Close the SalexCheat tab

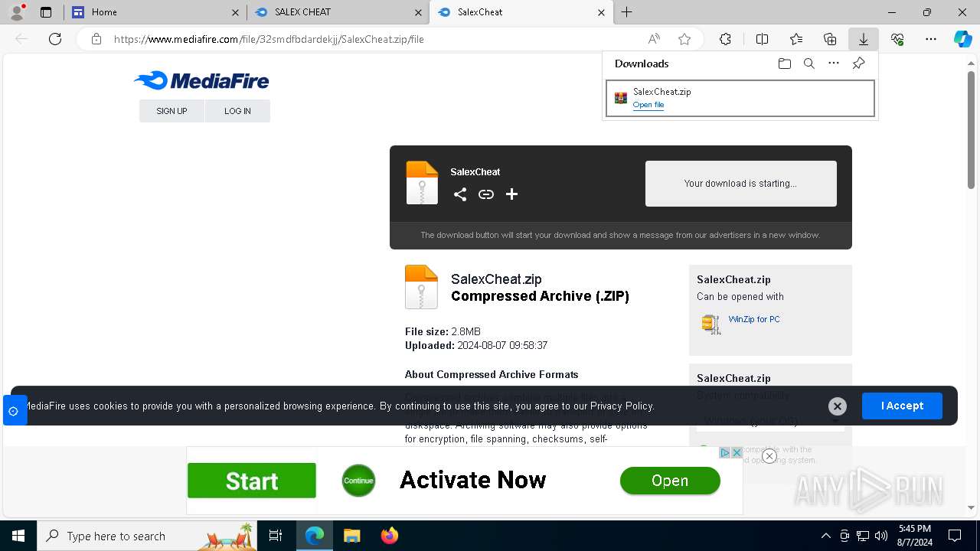pos(601,12)
